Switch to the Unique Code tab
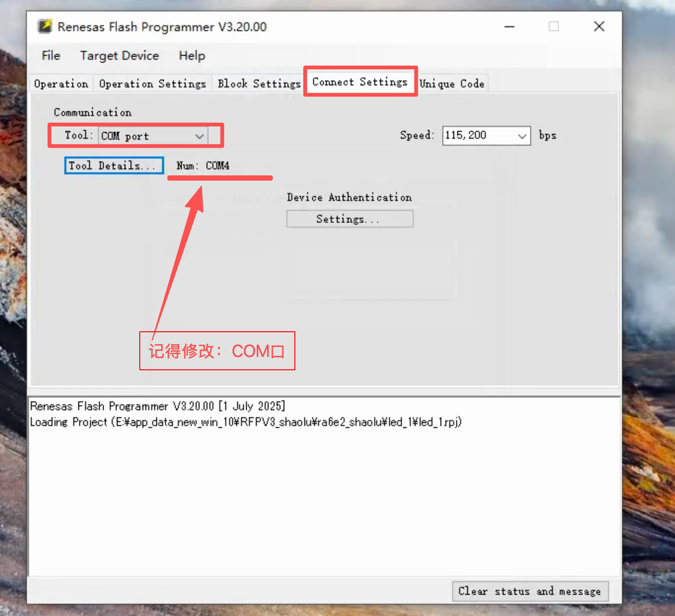This screenshot has width=675, height=616. pos(452,84)
